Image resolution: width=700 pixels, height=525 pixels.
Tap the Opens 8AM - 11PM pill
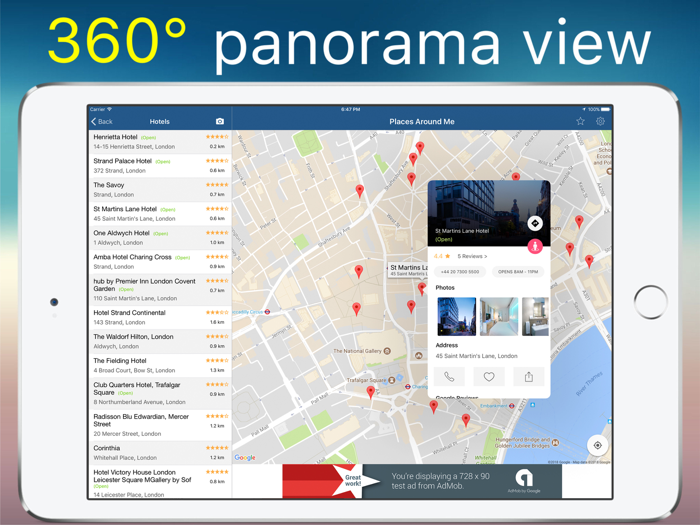(518, 271)
